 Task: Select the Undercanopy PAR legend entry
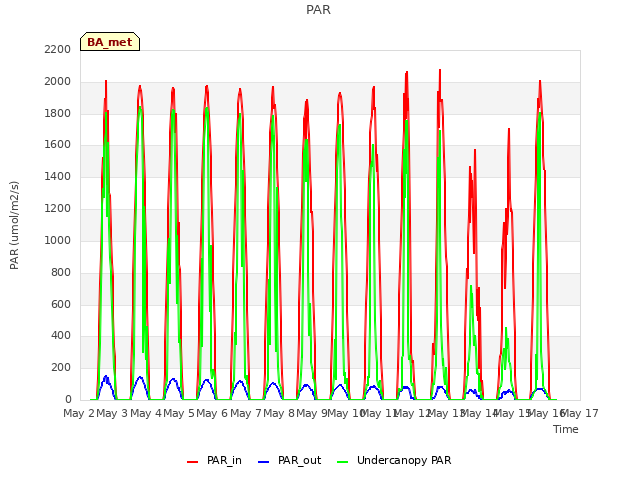coord(404,460)
